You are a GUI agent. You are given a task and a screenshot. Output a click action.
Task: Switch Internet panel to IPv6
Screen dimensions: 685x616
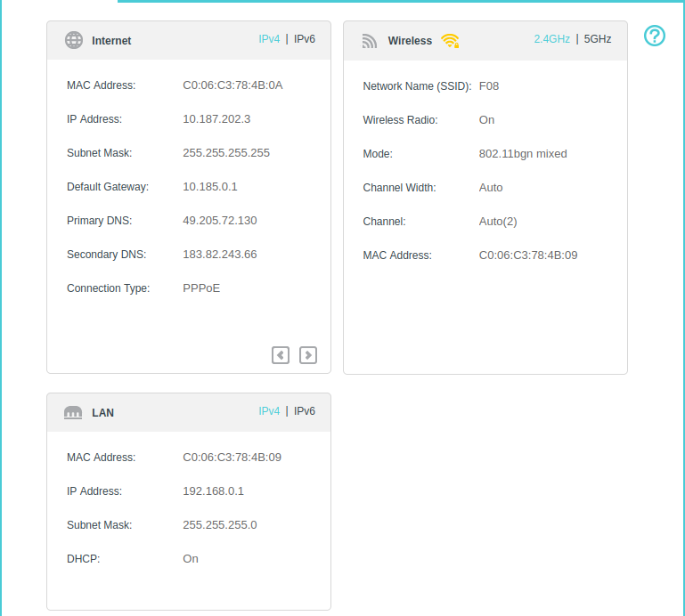(305, 39)
